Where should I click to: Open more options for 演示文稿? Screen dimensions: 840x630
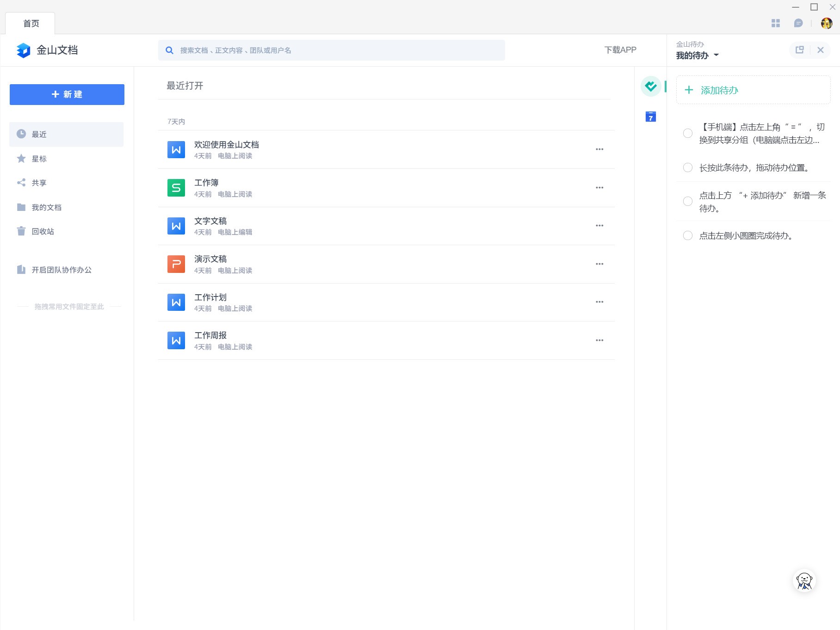[x=599, y=264]
